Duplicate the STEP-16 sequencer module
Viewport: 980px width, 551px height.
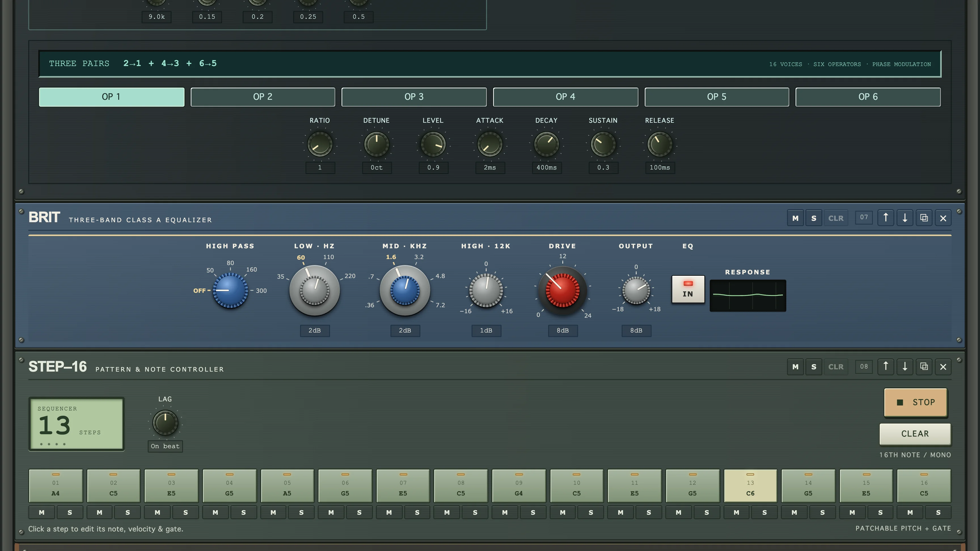(924, 366)
